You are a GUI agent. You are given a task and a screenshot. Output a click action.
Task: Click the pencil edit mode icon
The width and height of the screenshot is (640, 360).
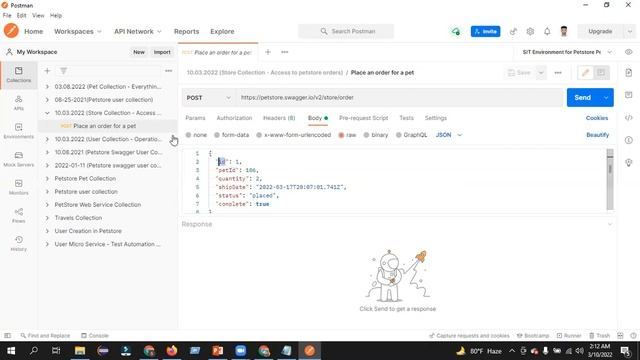coord(585,73)
